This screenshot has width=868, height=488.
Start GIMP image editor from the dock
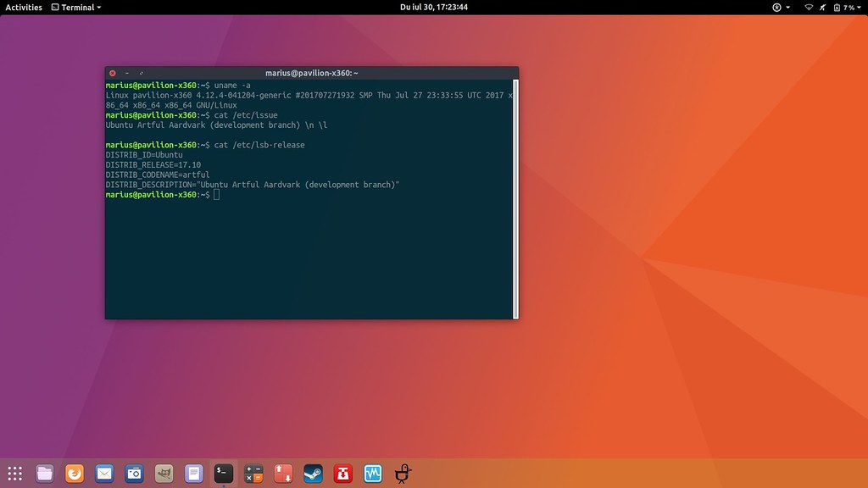pos(164,474)
